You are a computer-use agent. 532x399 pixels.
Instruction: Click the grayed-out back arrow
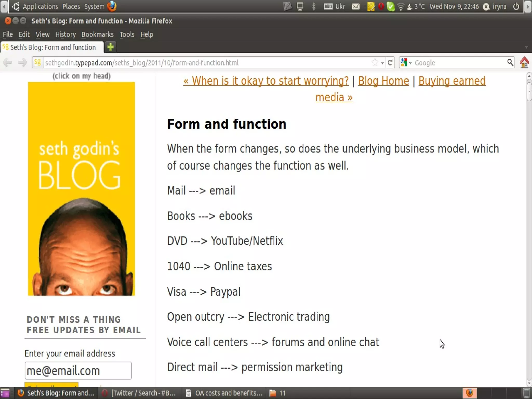pos(8,62)
